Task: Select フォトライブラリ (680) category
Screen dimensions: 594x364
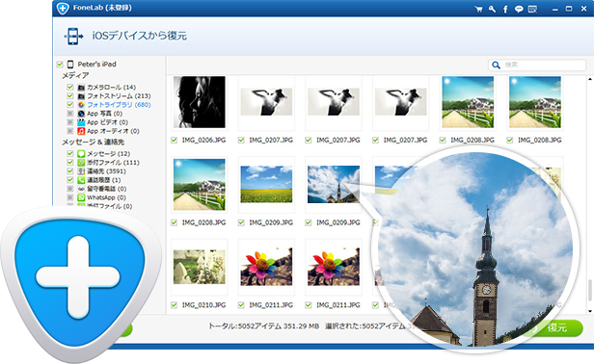Action: (119, 105)
